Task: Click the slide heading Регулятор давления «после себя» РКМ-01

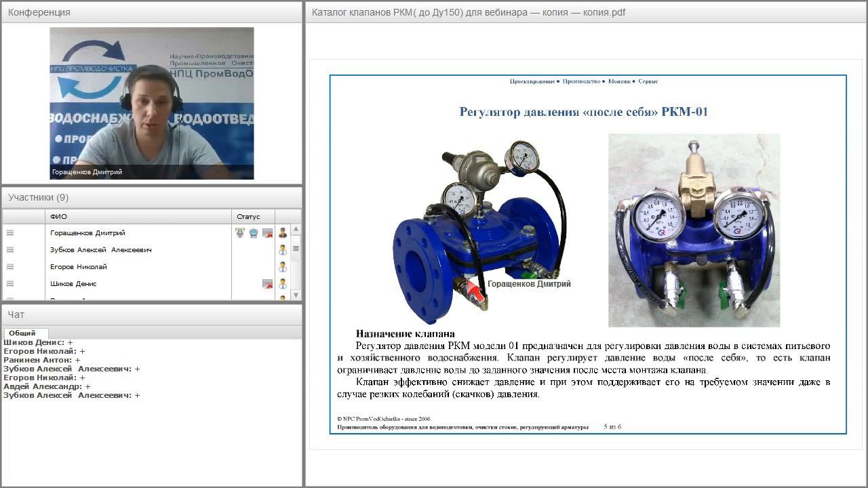Action: [584, 112]
